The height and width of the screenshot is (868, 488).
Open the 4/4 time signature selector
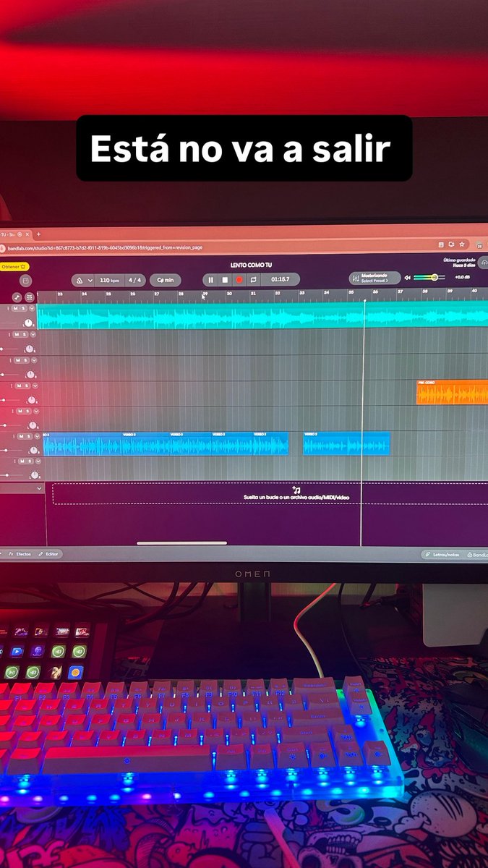(x=135, y=280)
